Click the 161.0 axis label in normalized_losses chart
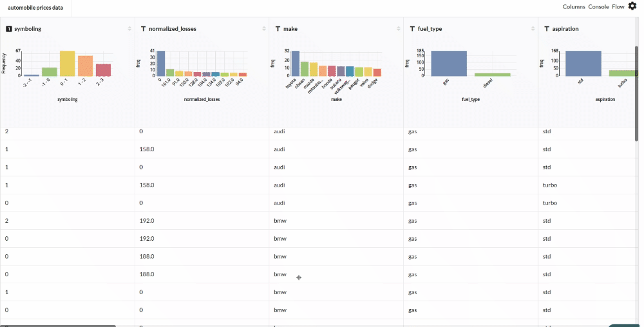Viewport: 644px width, 327px height. click(167, 83)
